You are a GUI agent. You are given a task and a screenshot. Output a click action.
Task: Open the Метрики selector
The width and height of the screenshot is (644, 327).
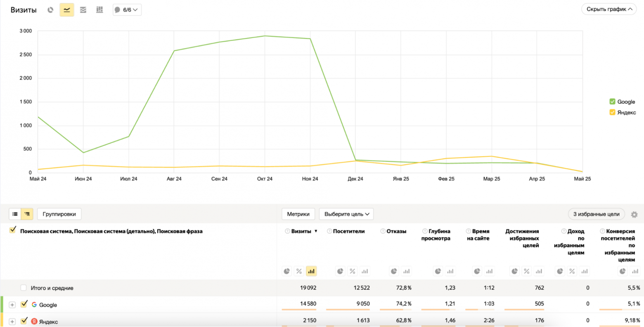pyautogui.click(x=298, y=214)
